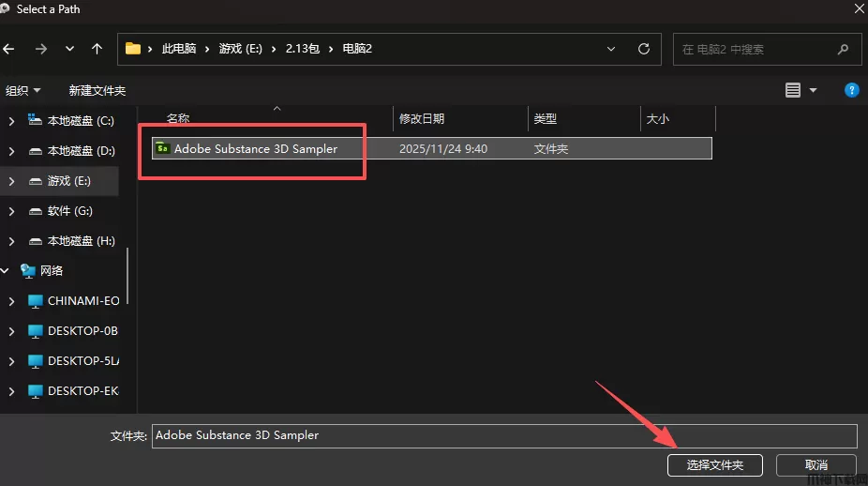Expand the DESKTOP-EK tree node
Viewport: 868px width, 486px height.
[11, 390]
